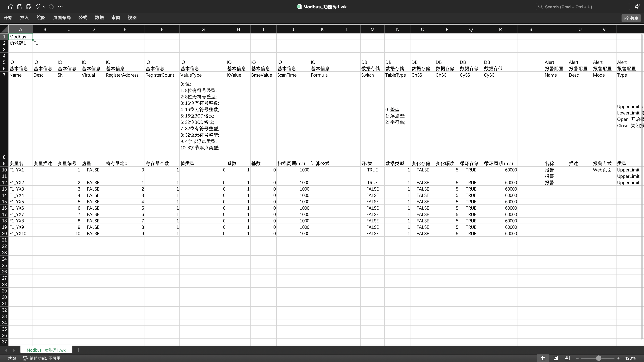Switch to Page Layout view

point(555,358)
